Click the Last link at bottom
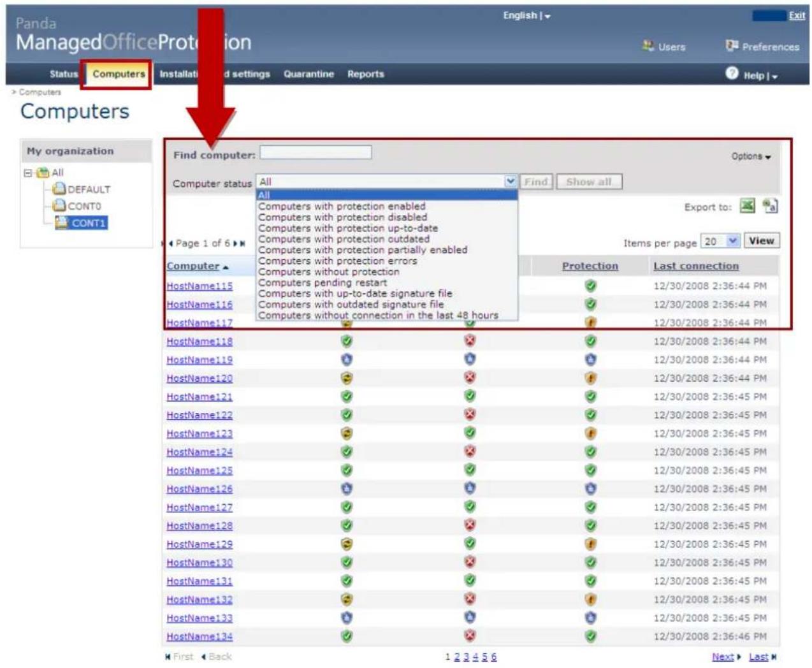812x668 pixels. click(x=758, y=657)
